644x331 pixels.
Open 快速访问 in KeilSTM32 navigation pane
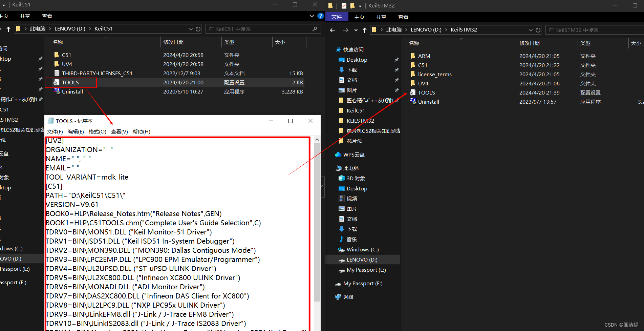(x=353, y=49)
